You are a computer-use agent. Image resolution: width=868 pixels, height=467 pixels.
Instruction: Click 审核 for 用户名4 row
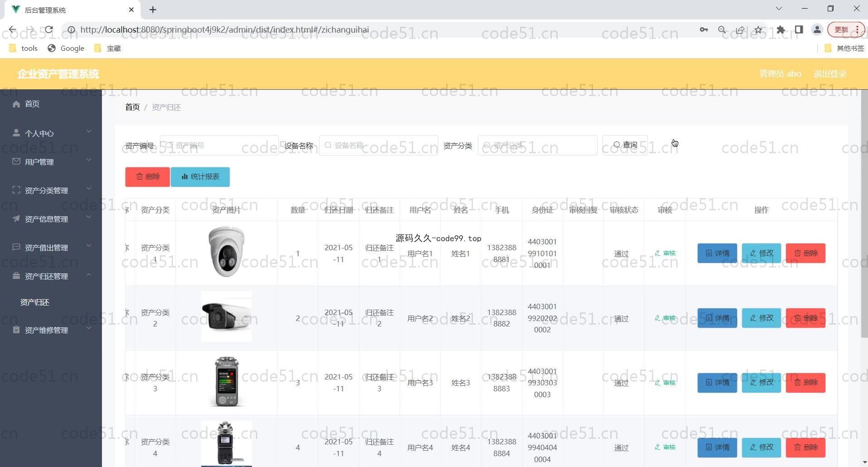point(665,447)
